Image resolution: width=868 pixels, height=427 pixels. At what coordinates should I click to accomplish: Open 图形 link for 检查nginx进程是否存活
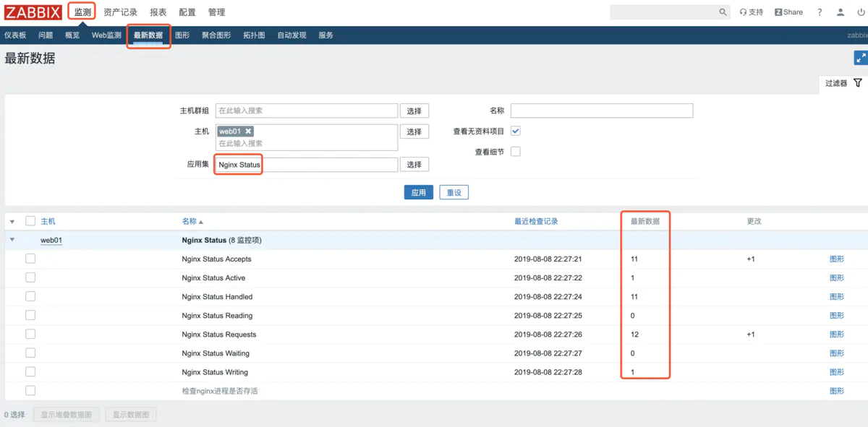(837, 390)
